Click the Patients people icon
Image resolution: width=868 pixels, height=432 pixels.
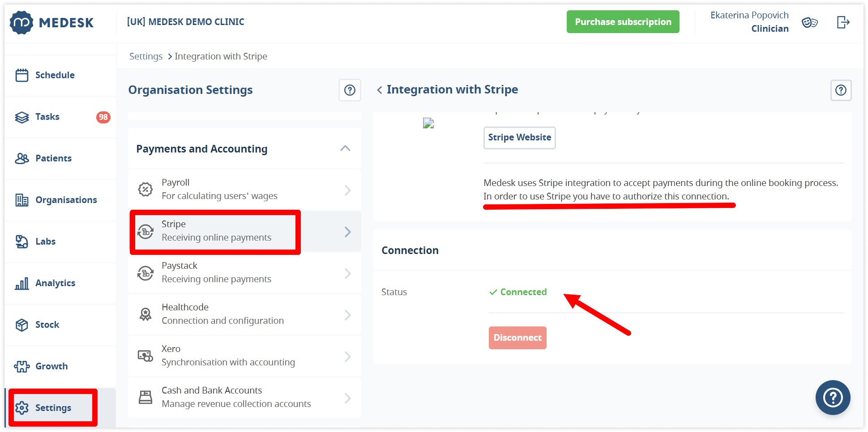[21, 158]
